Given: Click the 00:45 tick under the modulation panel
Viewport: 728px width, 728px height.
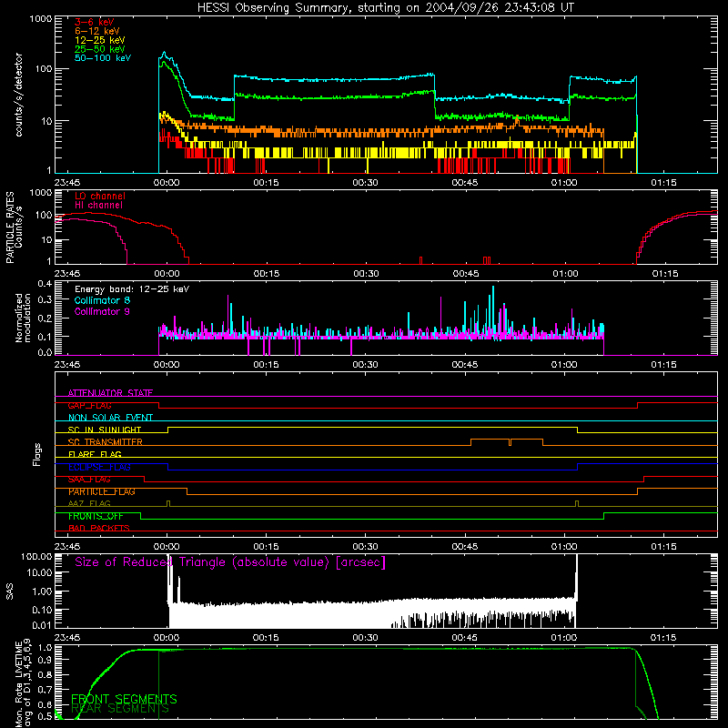Looking at the screenshot, I should point(465,365).
